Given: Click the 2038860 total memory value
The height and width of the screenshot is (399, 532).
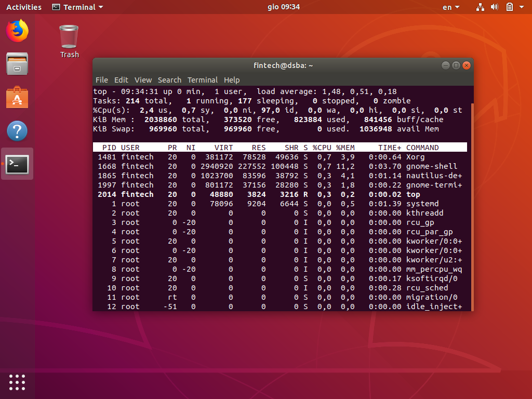Looking at the screenshot, I should 161,119.
